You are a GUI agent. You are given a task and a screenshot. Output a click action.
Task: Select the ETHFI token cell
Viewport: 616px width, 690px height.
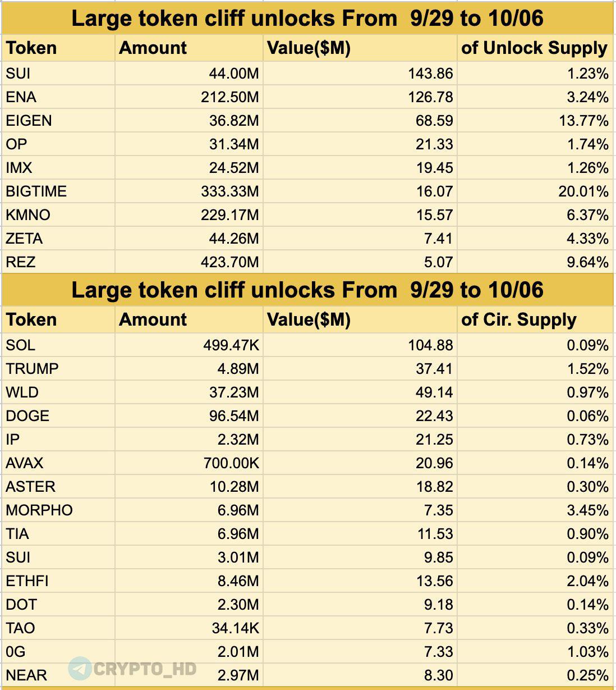pyautogui.click(x=27, y=581)
